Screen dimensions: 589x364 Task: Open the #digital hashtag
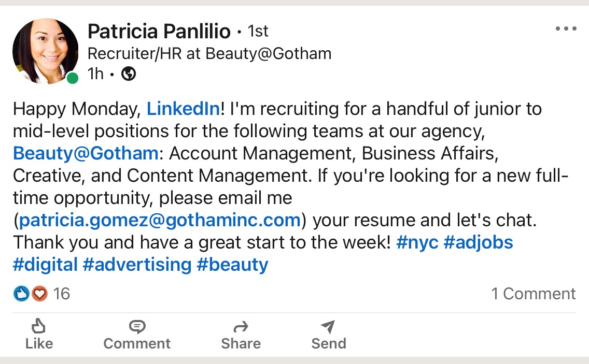46,265
